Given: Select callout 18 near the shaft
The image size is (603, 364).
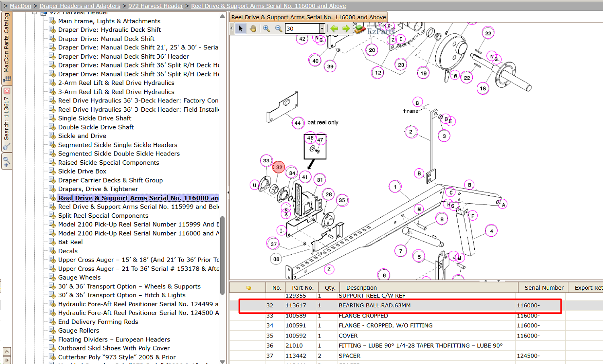Looking at the screenshot, I should (483, 88).
